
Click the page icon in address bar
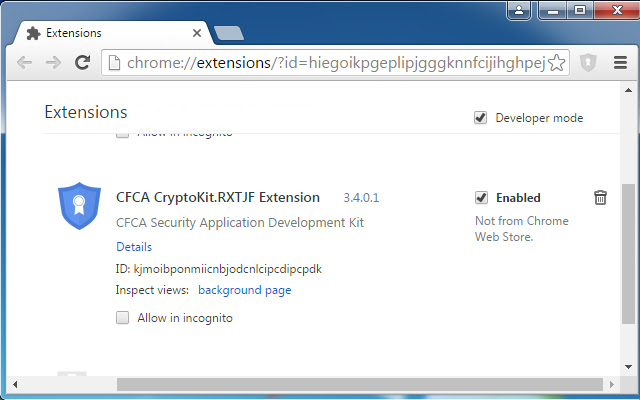(x=114, y=63)
